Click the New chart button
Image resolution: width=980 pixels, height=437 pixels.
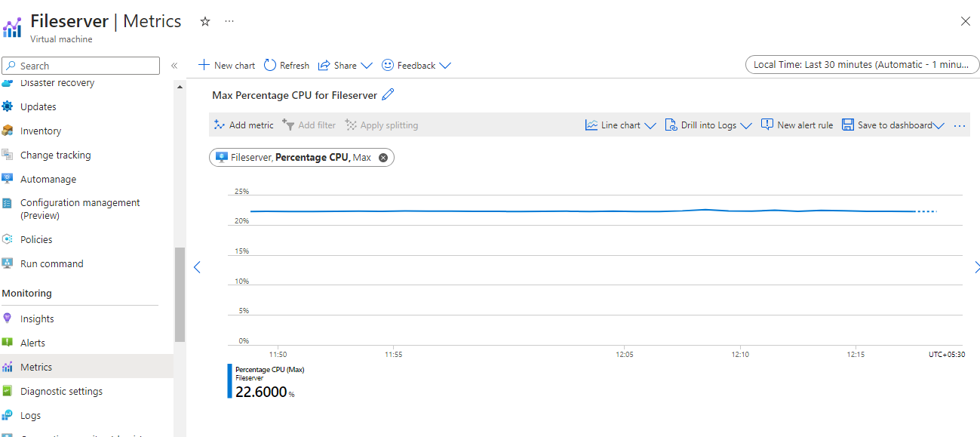[226, 65]
